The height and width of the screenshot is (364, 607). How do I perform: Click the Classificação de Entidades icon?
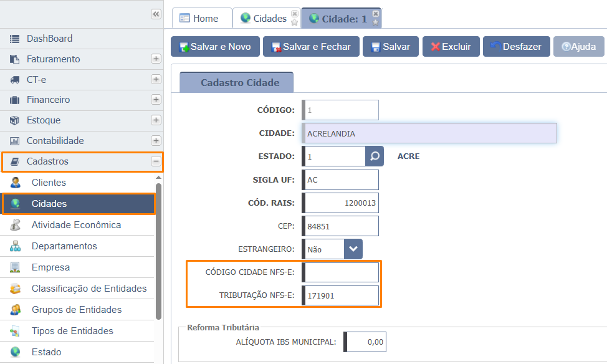point(16,289)
